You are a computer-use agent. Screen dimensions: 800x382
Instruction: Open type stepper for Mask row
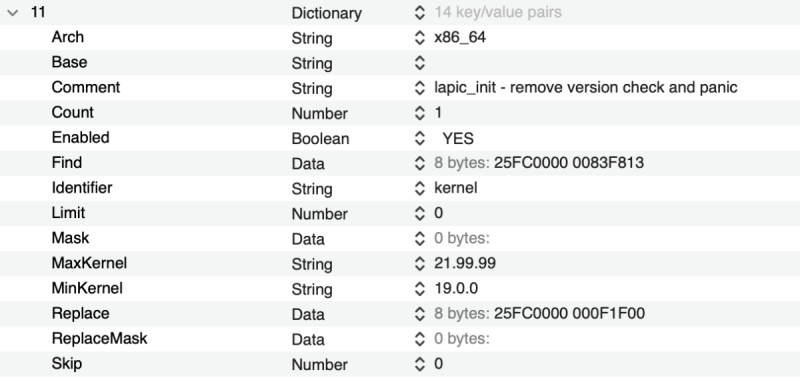(419, 239)
